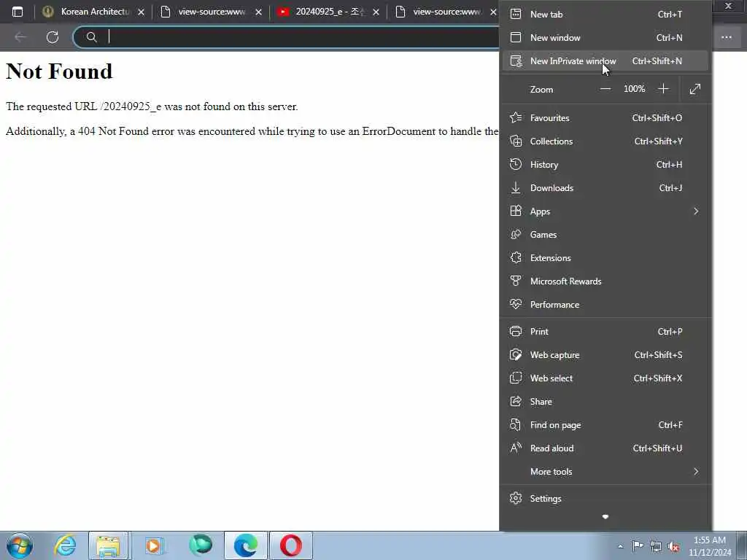Open Opera browser from taskbar
This screenshot has width=747, height=560.
pos(291,545)
